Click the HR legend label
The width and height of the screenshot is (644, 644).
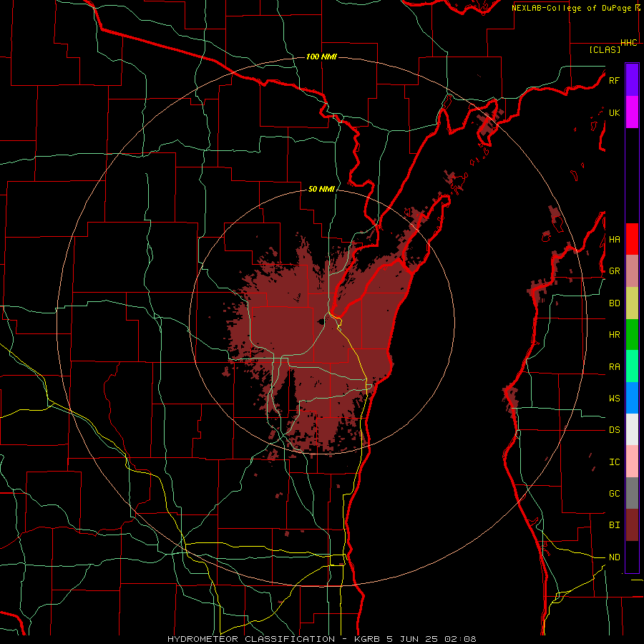pyautogui.click(x=614, y=335)
